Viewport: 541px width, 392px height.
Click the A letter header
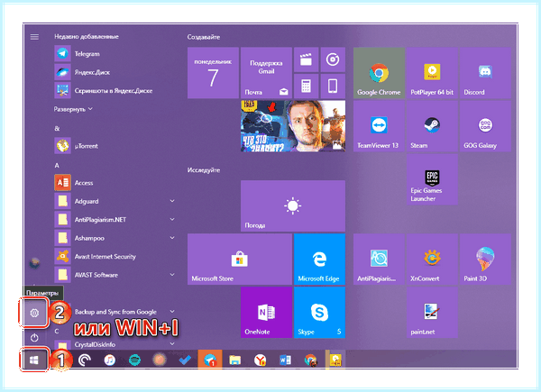pos(57,166)
